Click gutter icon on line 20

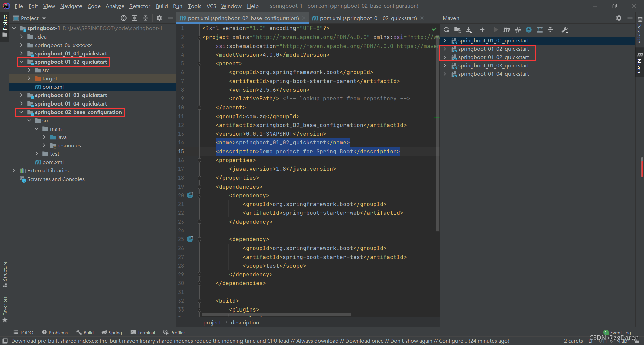(x=190, y=195)
